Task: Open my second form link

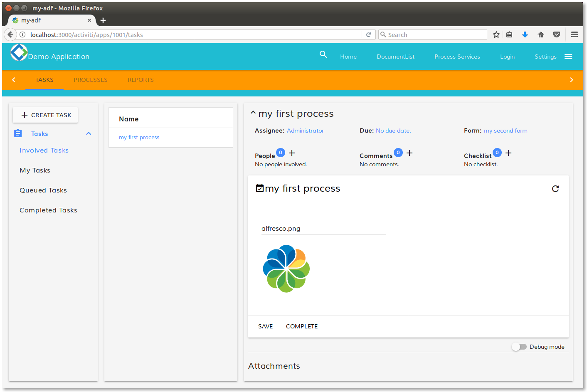Action: point(506,131)
